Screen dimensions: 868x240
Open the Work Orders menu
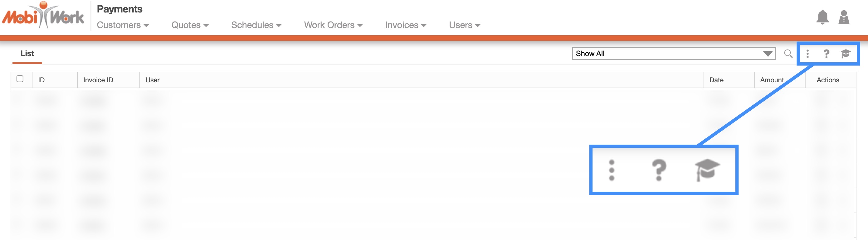tap(333, 25)
